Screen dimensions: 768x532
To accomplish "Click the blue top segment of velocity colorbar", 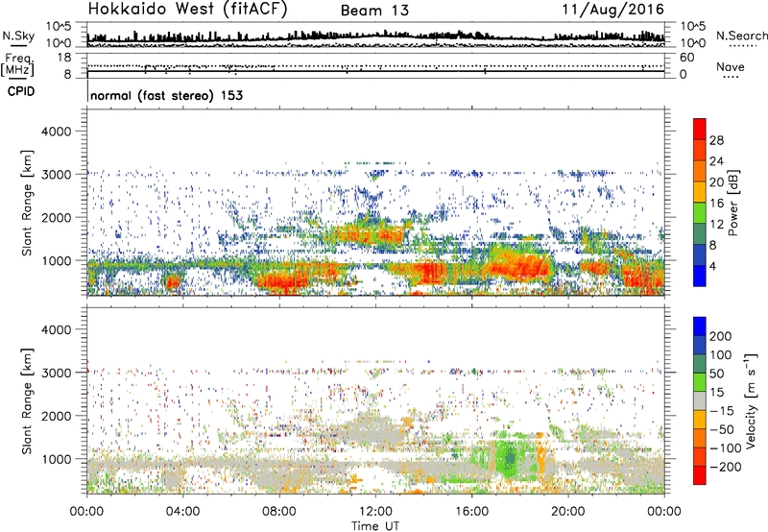I will click(700, 326).
